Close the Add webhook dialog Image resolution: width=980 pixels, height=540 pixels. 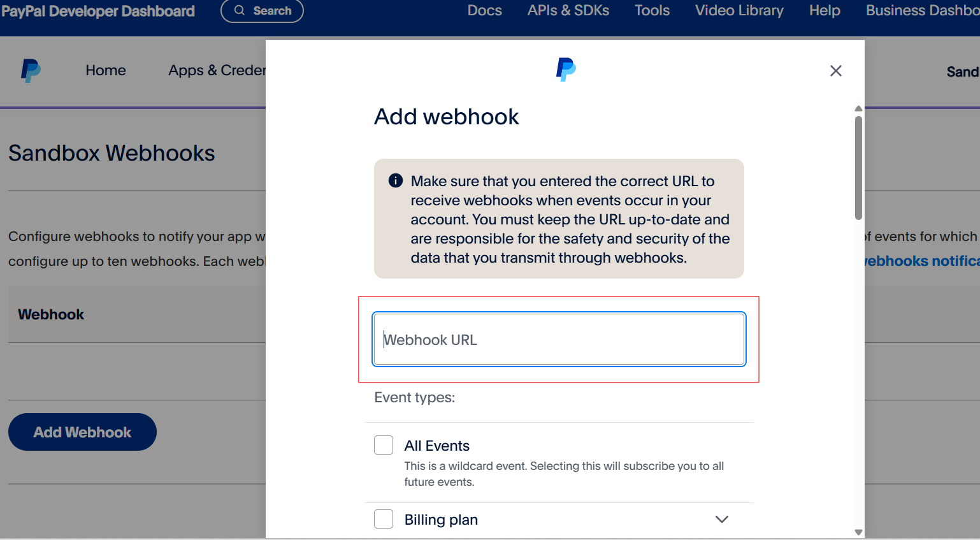pos(836,71)
